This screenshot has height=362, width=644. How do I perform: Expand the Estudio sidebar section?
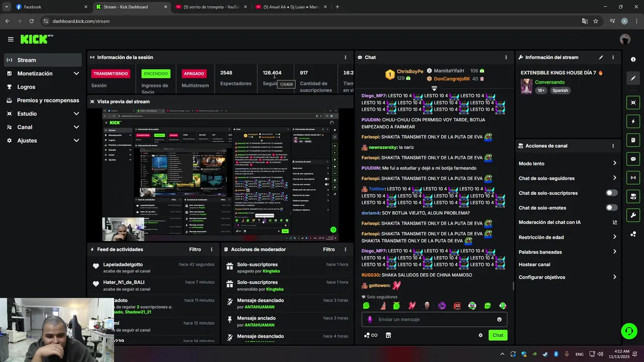coord(43,114)
